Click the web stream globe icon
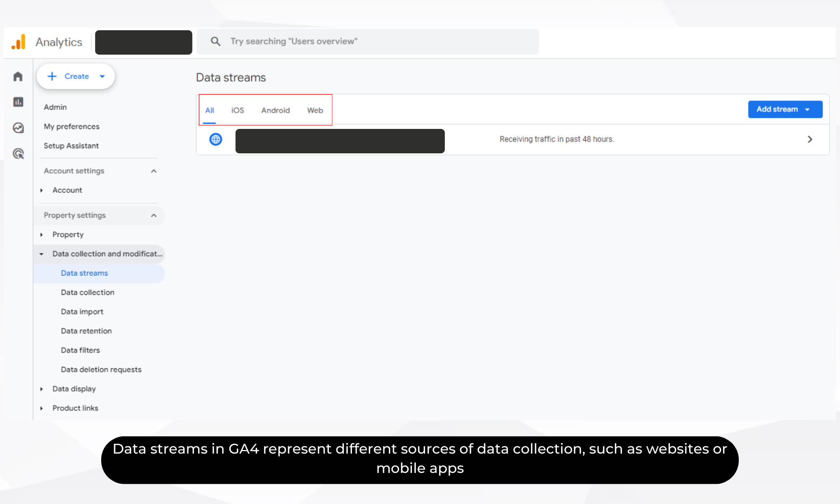840x504 pixels. (x=215, y=139)
